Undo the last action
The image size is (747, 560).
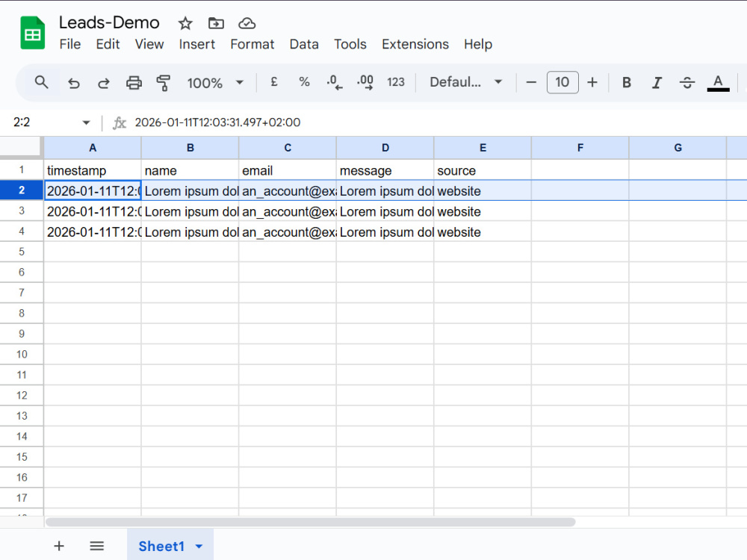click(73, 83)
